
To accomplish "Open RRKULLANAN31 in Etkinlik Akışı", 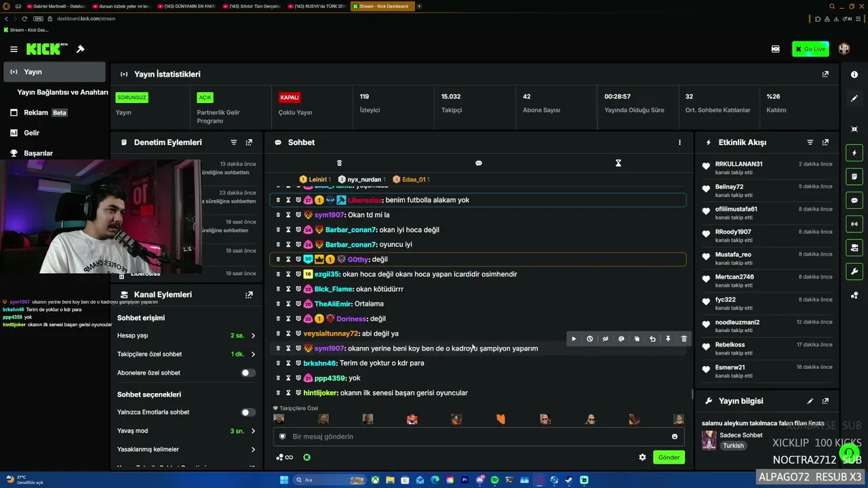I will (x=738, y=164).
